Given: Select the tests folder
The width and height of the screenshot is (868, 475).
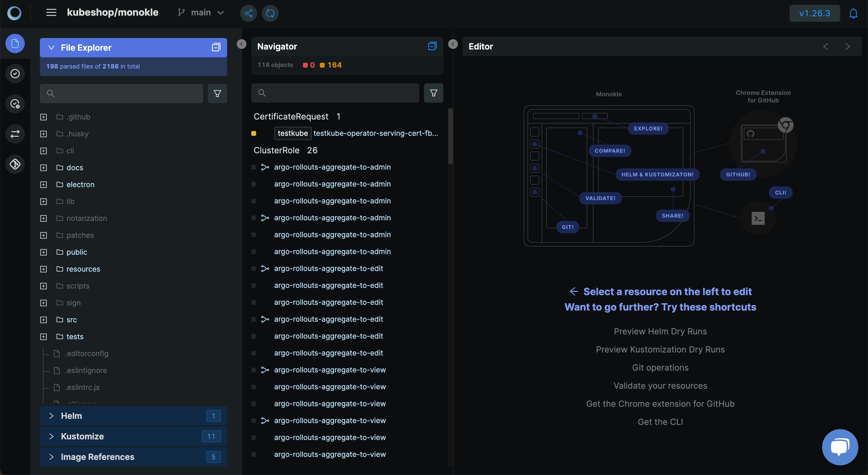Looking at the screenshot, I should pos(75,337).
